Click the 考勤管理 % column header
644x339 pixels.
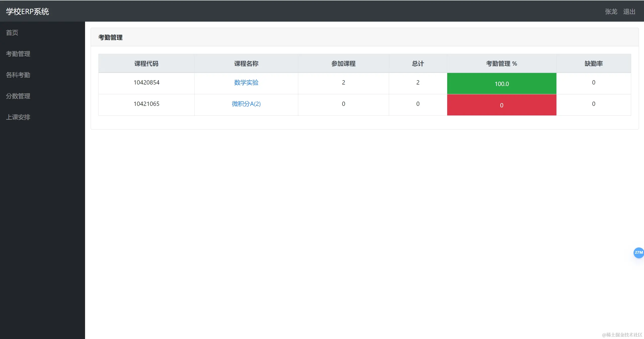(x=501, y=64)
